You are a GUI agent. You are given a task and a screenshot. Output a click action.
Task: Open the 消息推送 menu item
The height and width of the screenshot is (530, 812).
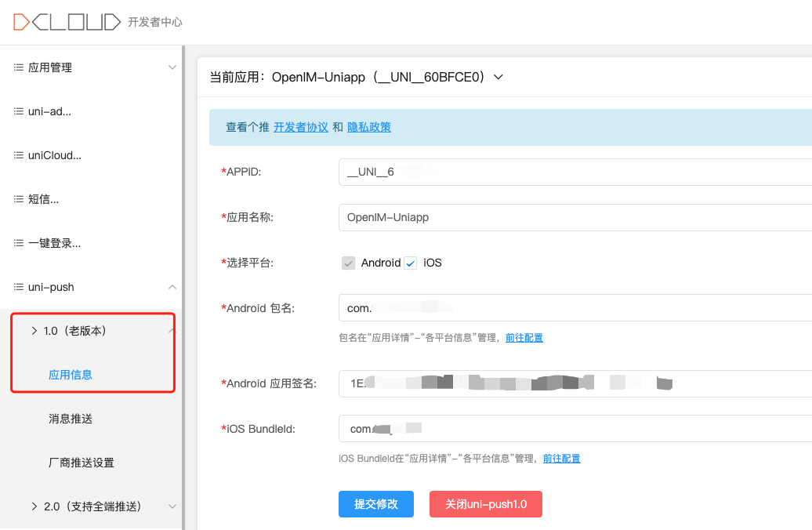pyautogui.click(x=71, y=419)
